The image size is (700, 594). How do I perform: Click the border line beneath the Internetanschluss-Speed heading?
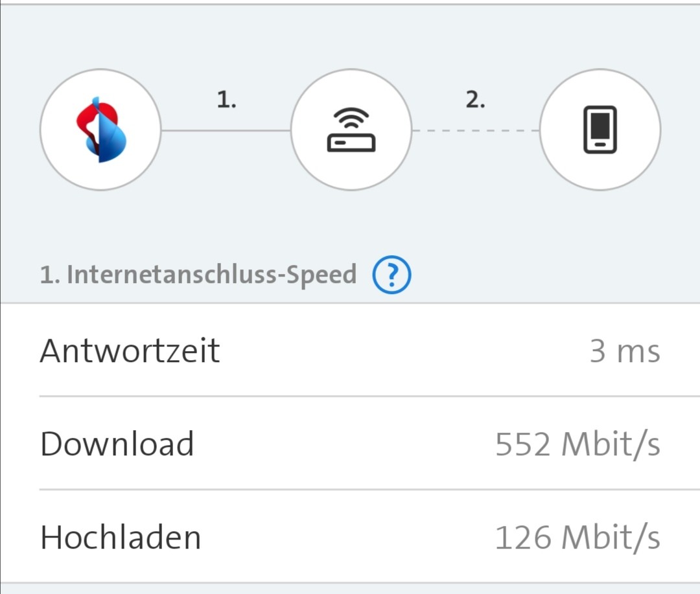[x=350, y=303]
